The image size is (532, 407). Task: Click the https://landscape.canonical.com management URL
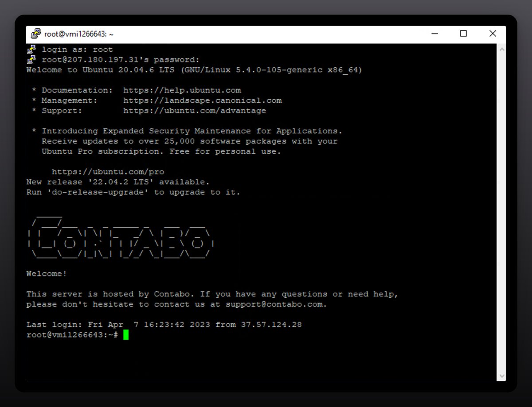click(x=202, y=101)
